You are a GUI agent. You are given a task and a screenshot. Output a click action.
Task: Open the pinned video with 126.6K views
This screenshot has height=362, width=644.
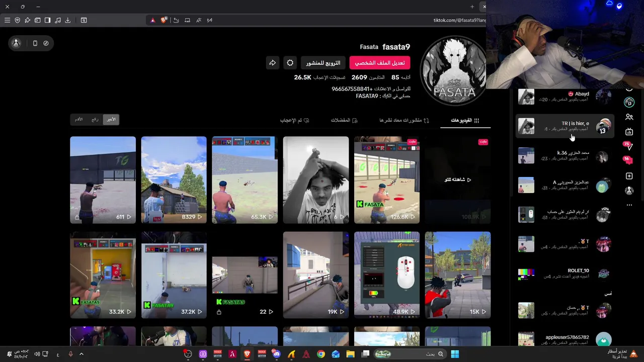coord(386,180)
